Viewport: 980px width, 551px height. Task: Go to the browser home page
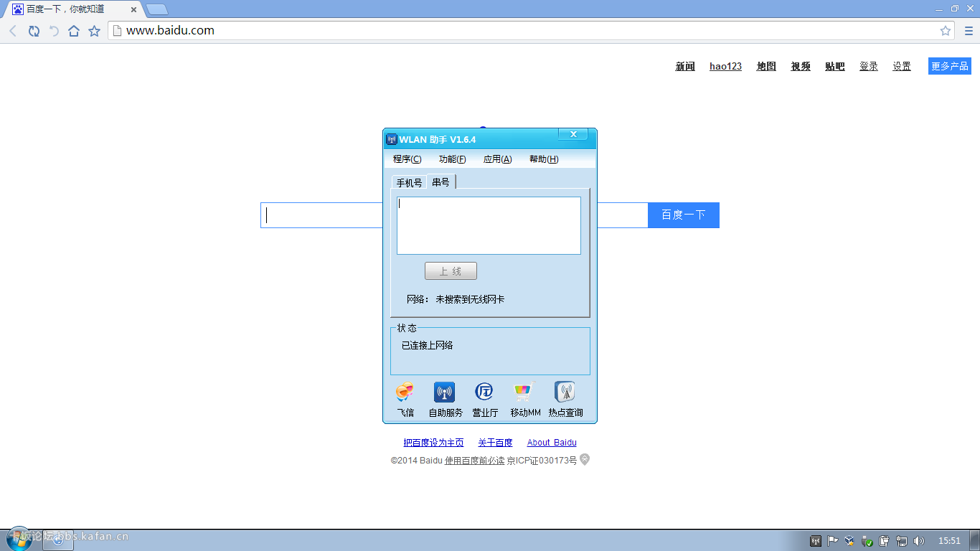point(74,31)
